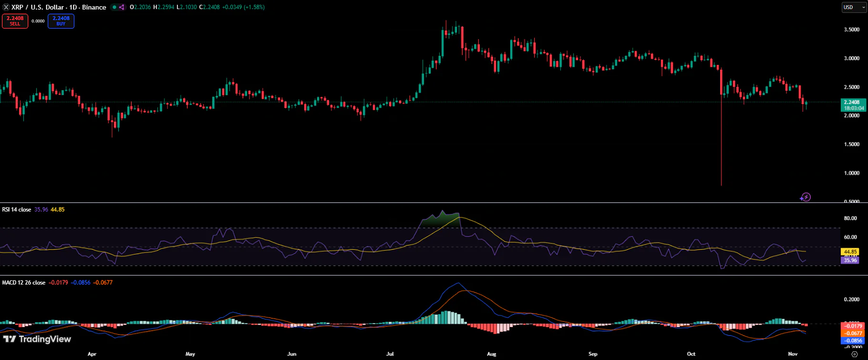This screenshot has width=868, height=360.
Task: Click the XRP coin logo icon
Action: tap(6, 7)
